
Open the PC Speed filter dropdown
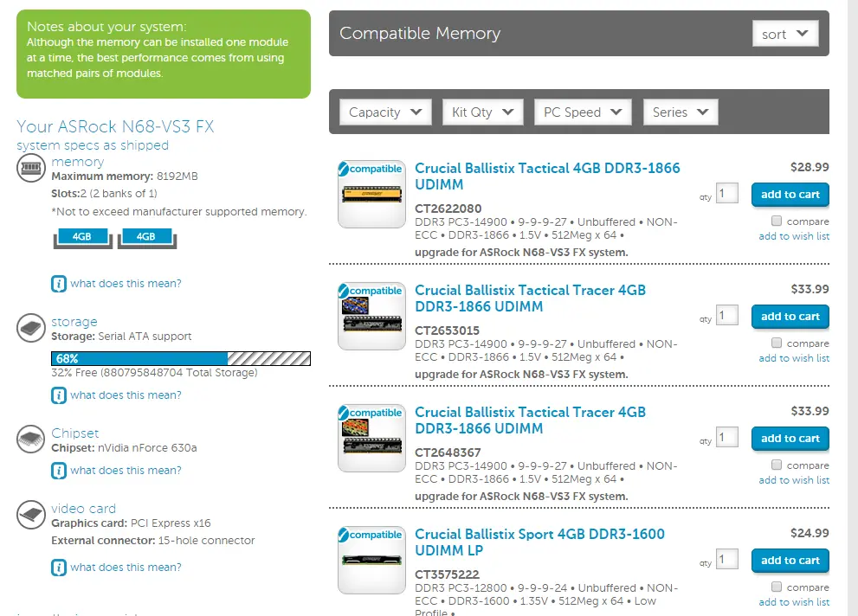coord(583,112)
